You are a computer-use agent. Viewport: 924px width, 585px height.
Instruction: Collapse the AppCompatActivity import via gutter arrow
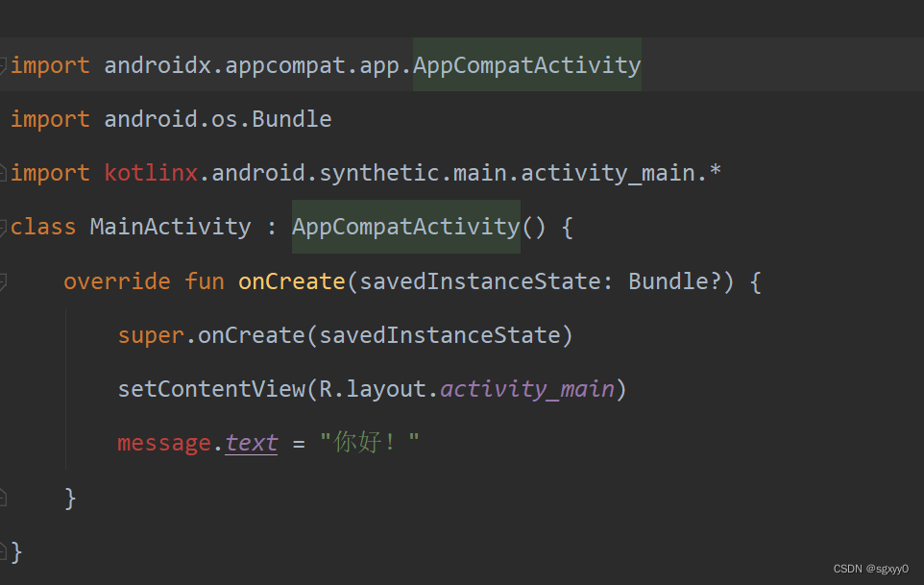coord(4,64)
